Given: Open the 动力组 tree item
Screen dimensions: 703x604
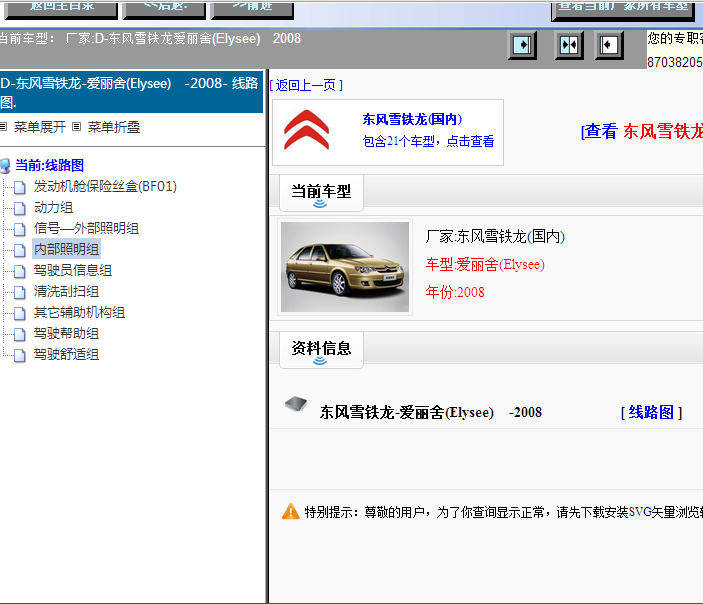Looking at the screenshot, I should point(53,207).
